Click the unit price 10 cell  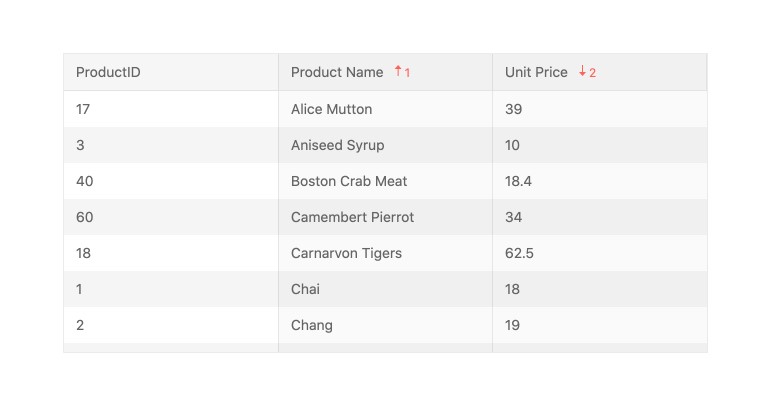512,145
